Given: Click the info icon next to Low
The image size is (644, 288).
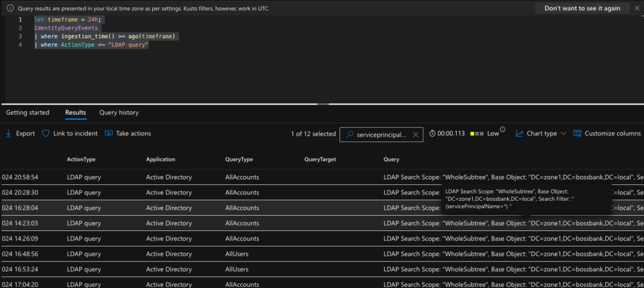Looking at the screenshot, I should (502, 130).
